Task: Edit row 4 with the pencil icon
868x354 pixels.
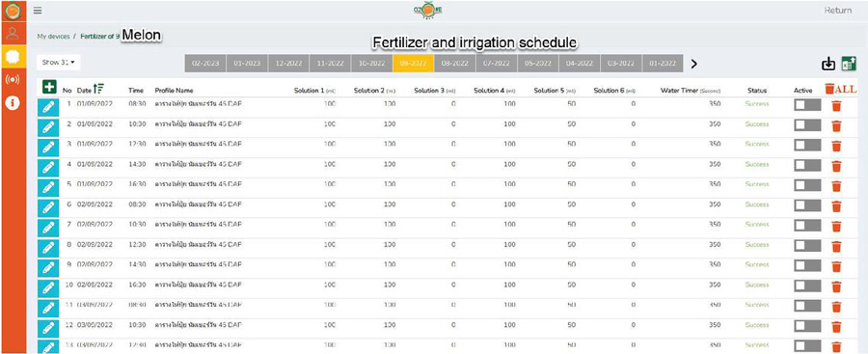Action: click(48, 167)
